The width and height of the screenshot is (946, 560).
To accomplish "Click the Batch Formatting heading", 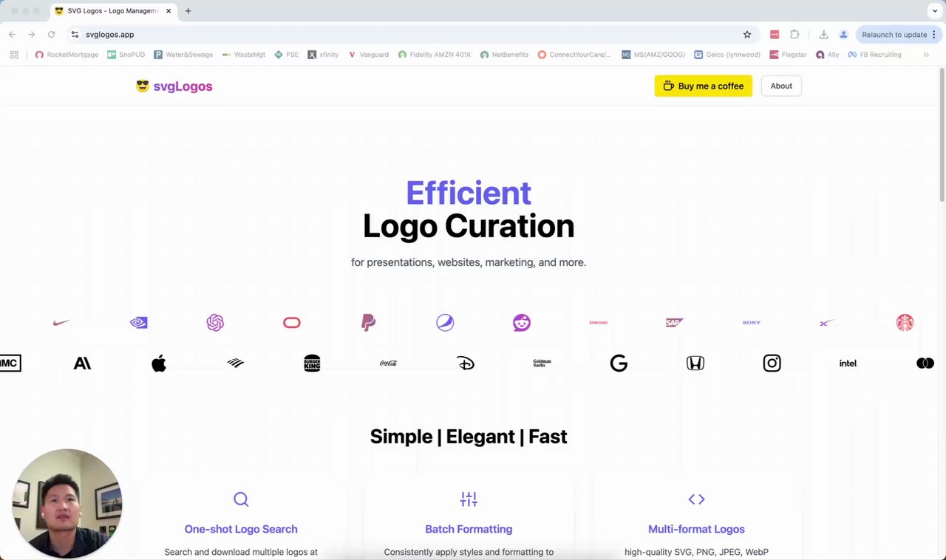I will pos(469,529).
